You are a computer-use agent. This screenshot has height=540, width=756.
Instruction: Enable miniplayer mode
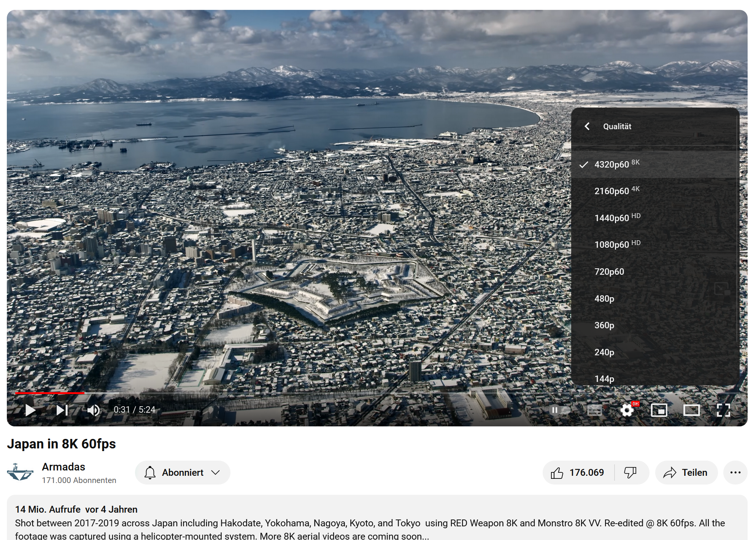tap(659, 410)
